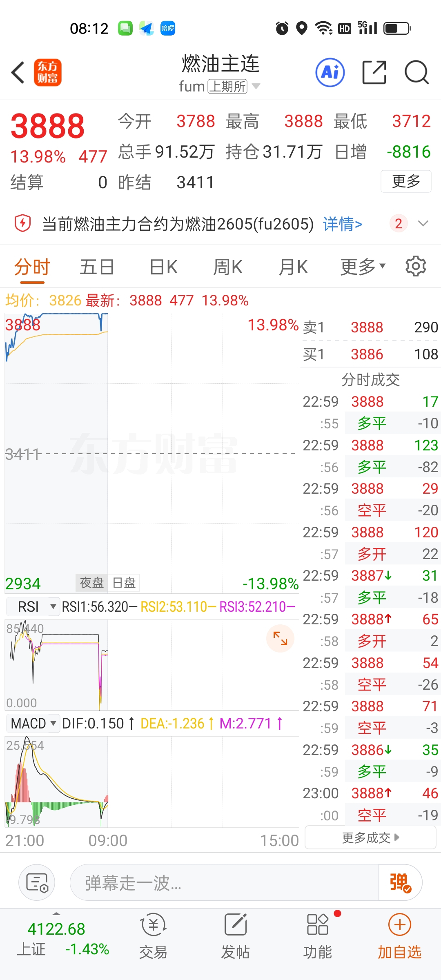The height and width of the screenshot is (980, 441).
Task: Switch to the 五日 tab
Action: [97, 267]
